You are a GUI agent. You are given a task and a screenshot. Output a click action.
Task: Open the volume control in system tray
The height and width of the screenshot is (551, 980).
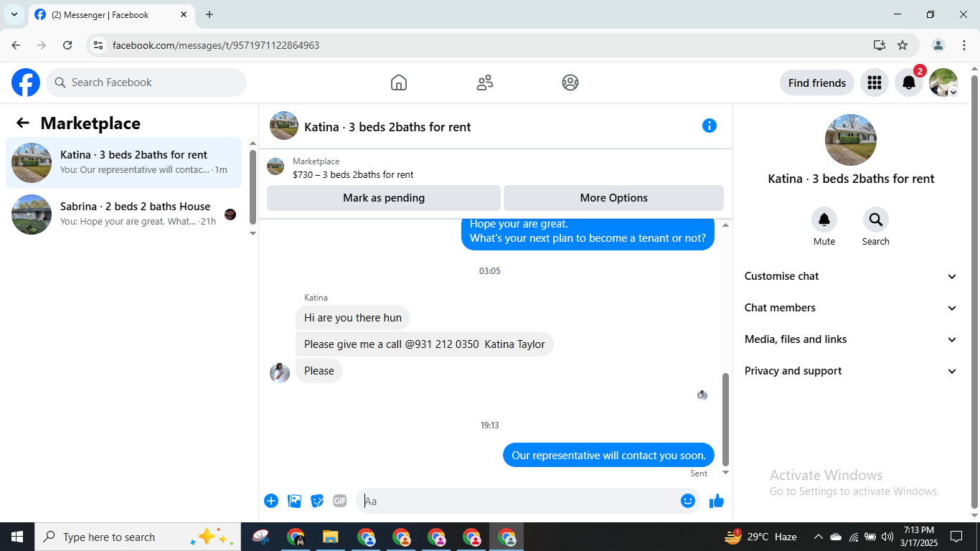point(887,537)
